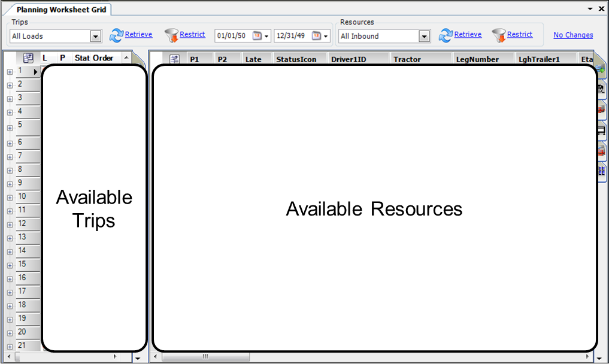
Task: Expand trip row 16
Action: [x=10, y=279]
